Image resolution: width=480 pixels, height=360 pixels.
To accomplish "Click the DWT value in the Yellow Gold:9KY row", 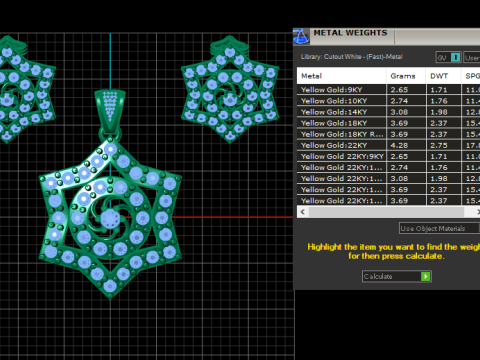I will click(444, 90).
